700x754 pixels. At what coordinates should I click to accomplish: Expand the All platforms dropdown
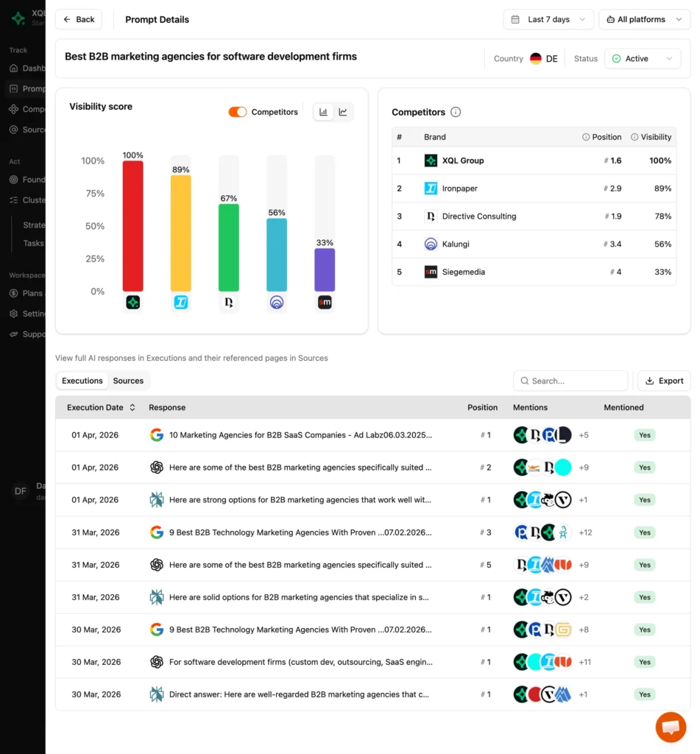[x=644, y=19]
